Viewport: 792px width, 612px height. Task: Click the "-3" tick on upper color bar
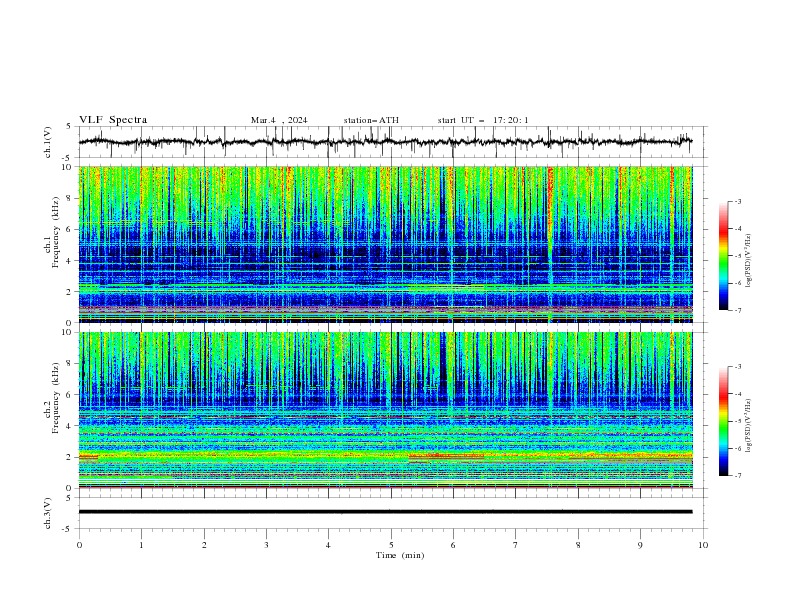pyautogui.click(x=738, y=201)
